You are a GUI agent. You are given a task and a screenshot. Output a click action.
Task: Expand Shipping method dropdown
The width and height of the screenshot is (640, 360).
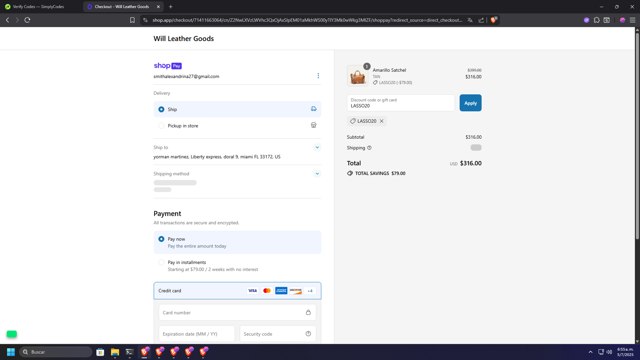click(x=317, y=173)
